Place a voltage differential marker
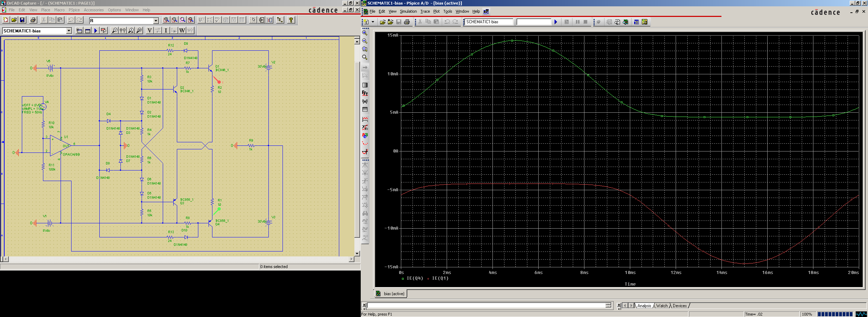The image size is (868, 317). click(x=123, y=31)
